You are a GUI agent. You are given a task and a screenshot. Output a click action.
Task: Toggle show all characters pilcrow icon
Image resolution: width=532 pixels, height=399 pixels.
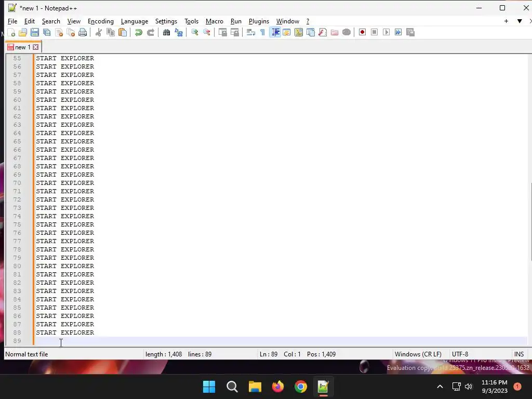(262, 32)
